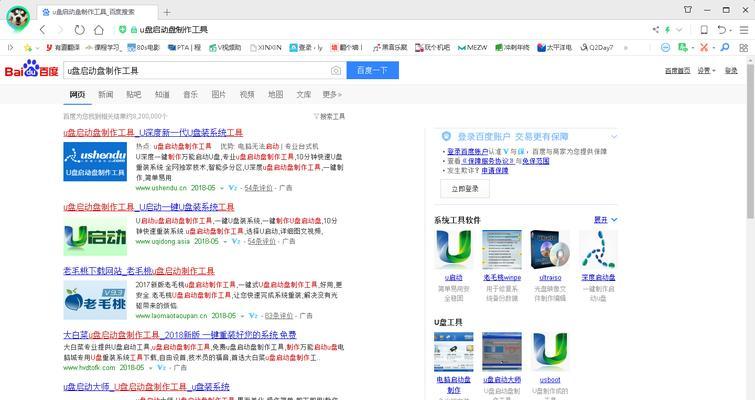Open dropdown next to ushendu.cn result URL
755x400 pixels.
pyautogui.click(x=222, y=188)
